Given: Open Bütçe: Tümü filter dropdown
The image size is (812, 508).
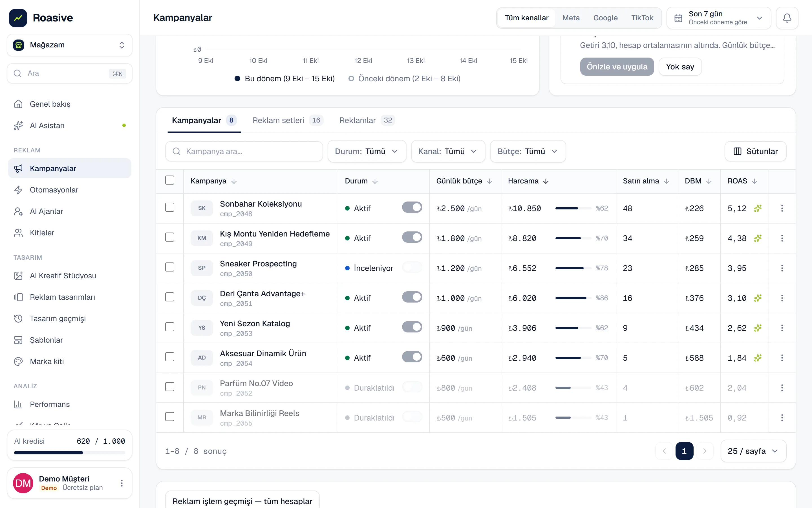Looking at the screenshot, I should coord(528,152).
